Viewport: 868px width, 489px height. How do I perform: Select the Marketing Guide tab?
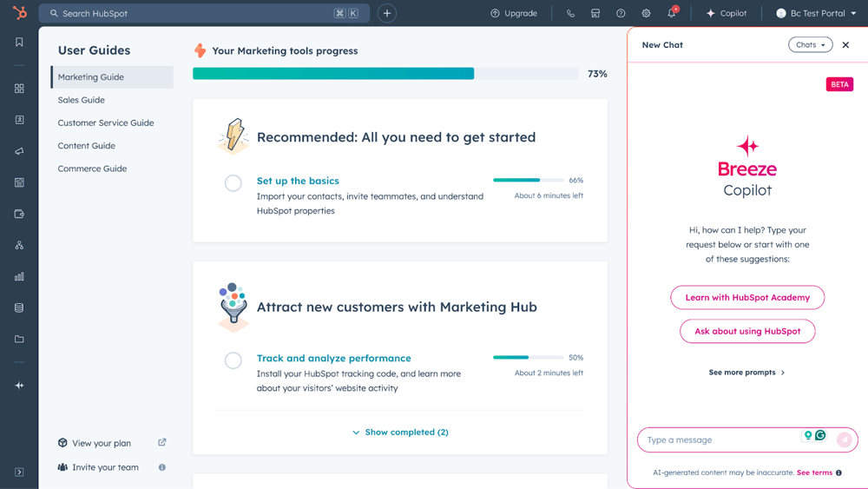[112, 77]
